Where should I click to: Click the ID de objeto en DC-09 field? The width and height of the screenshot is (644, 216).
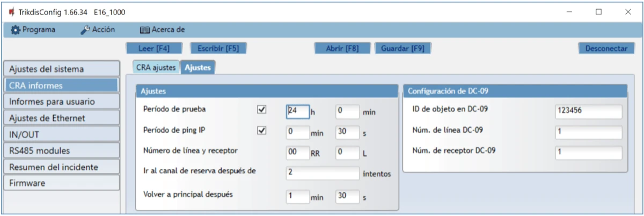[588, 111]
